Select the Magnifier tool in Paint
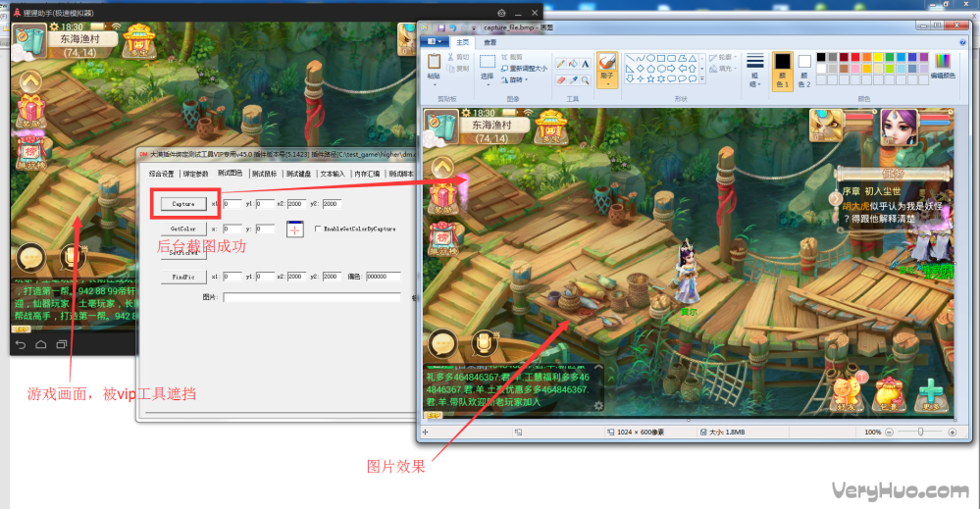980x509 pixels. pyautogui.click(x=585, y=80)
